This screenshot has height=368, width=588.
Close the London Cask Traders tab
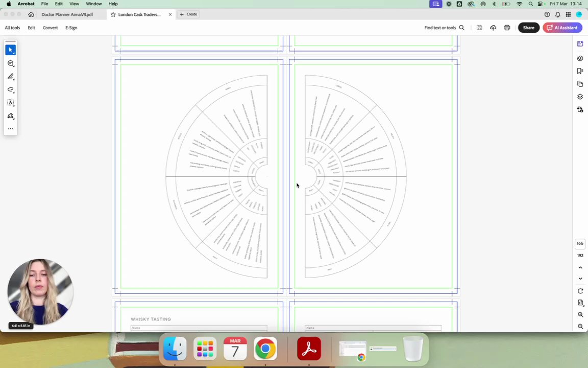tap(170, 14)
